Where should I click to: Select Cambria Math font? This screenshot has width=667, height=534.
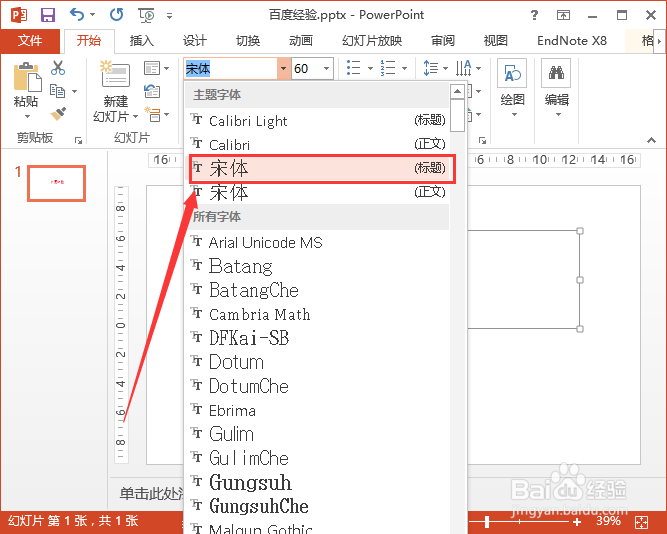pos(317,314)
